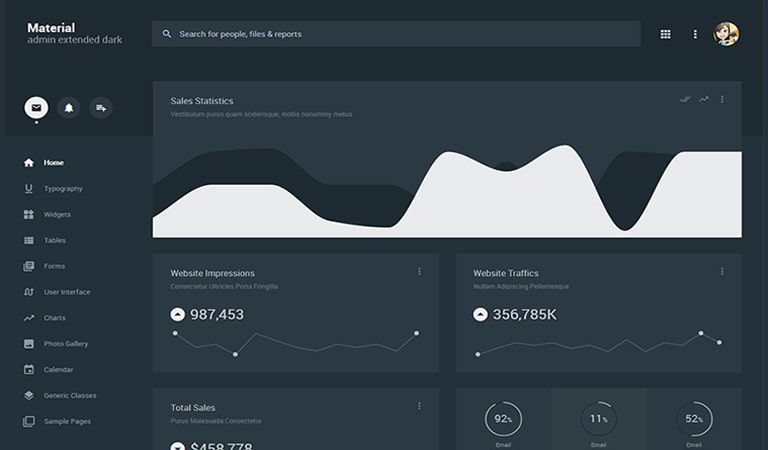This screenshot has height=450, width=768.
Task: Click the User Interface icon
Action: [29, 292]
